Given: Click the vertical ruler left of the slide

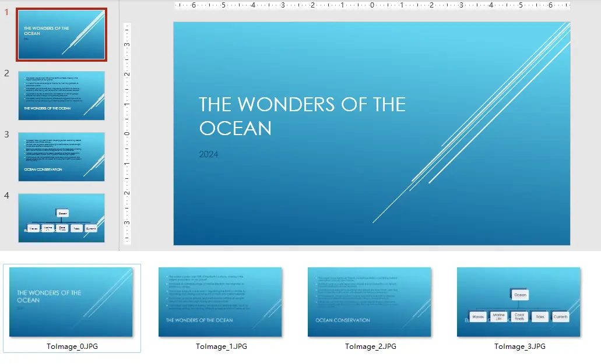Looking at the screenshot, I should [127, 134].
